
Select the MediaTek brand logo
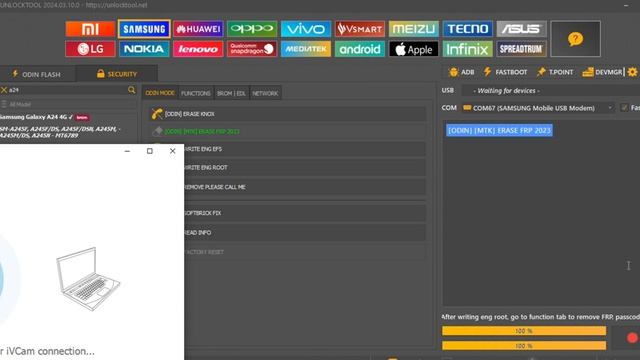(306, 49)
